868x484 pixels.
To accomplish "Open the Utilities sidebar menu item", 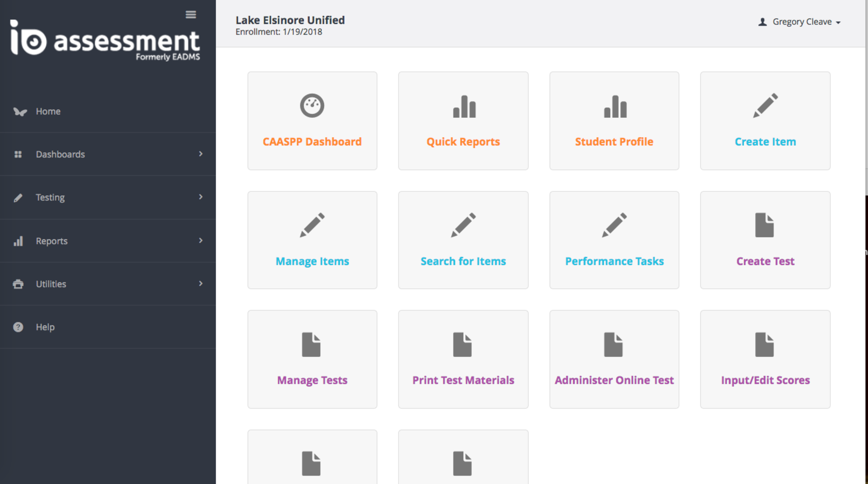I will [x=51, y=284].
